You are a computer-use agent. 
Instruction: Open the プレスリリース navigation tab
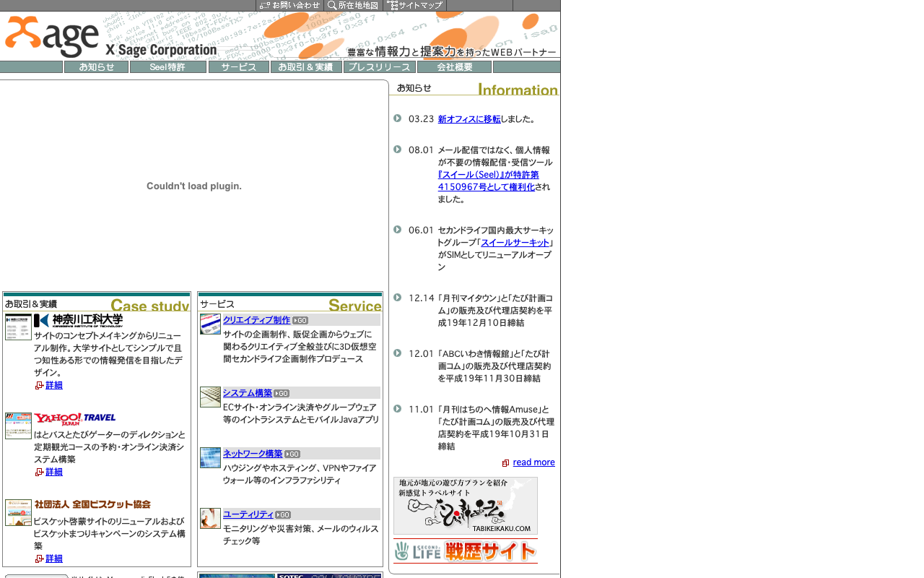[x=380, y=67]
